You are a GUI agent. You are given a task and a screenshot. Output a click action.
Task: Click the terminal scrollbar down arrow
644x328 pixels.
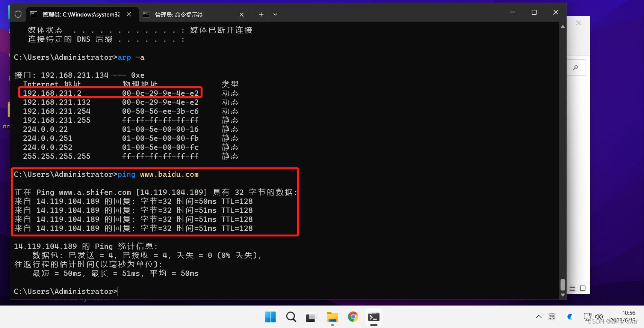coord(562,295)
